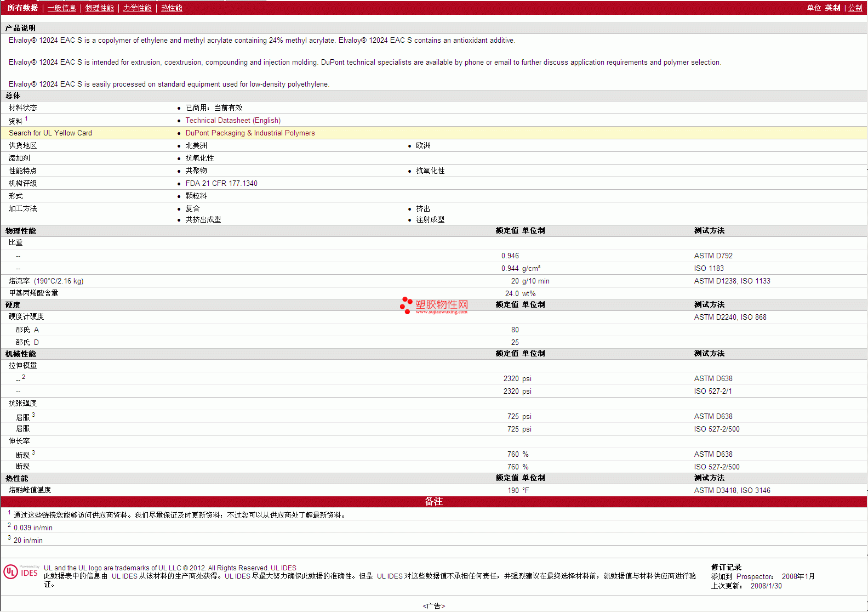The image size is (868, 612).
Task: Click the 拉伸模量 row label
Action: 23,365
